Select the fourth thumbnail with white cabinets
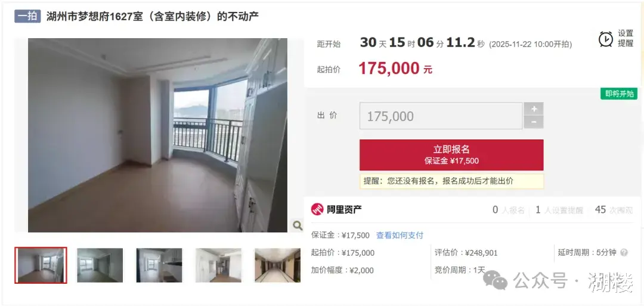The width and height of the screenshot is (644, 307). click(x=218, y=265)
